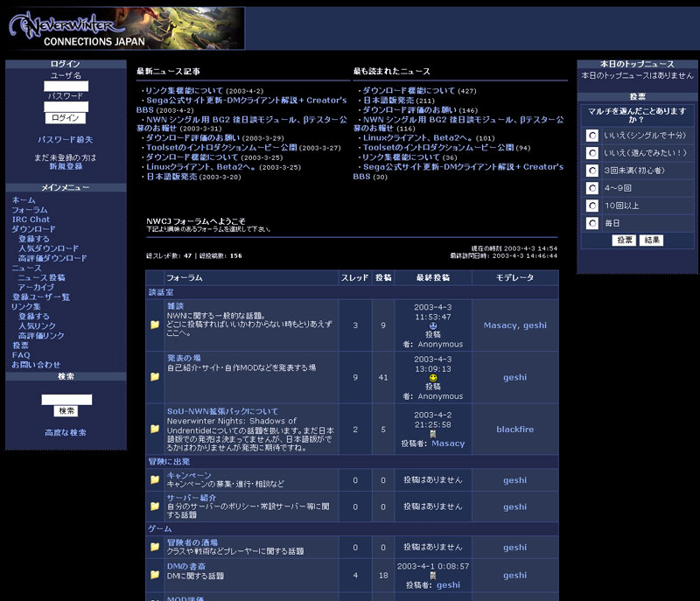
Task: Open the キャンペーン forum link
Action: click(x=189, y=476)
